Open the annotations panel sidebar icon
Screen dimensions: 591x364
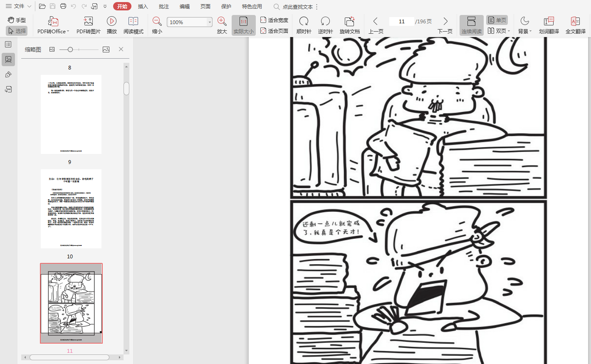pos(8,74)
